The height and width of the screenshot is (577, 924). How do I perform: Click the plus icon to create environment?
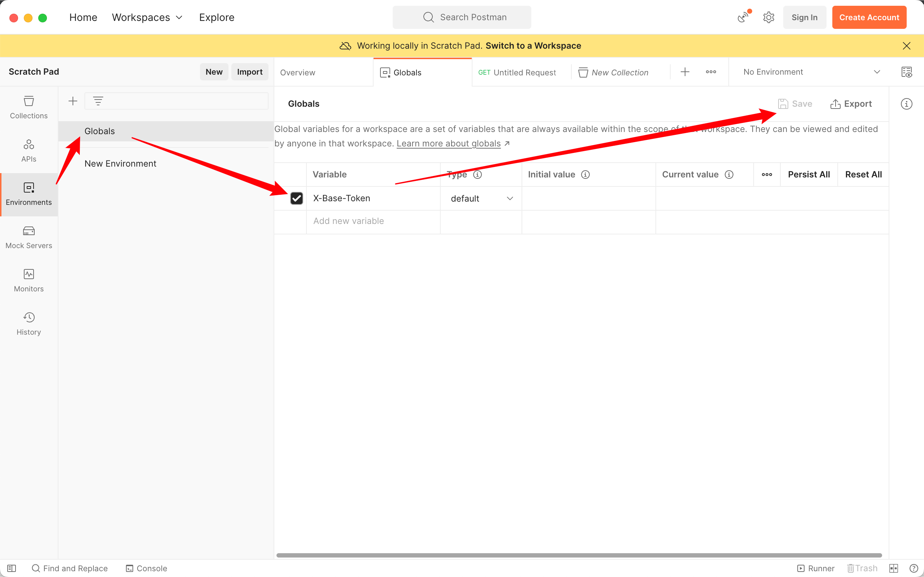73,101
